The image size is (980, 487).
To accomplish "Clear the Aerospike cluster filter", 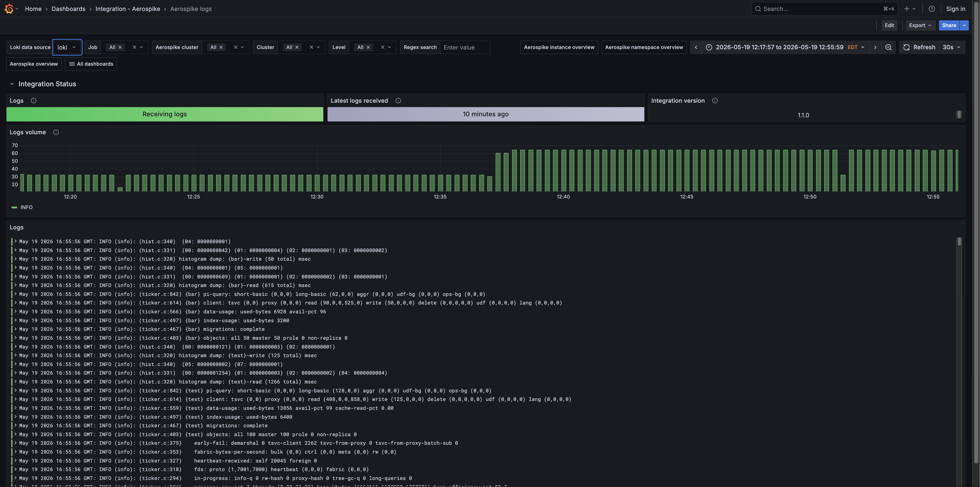I will (236, 47).
